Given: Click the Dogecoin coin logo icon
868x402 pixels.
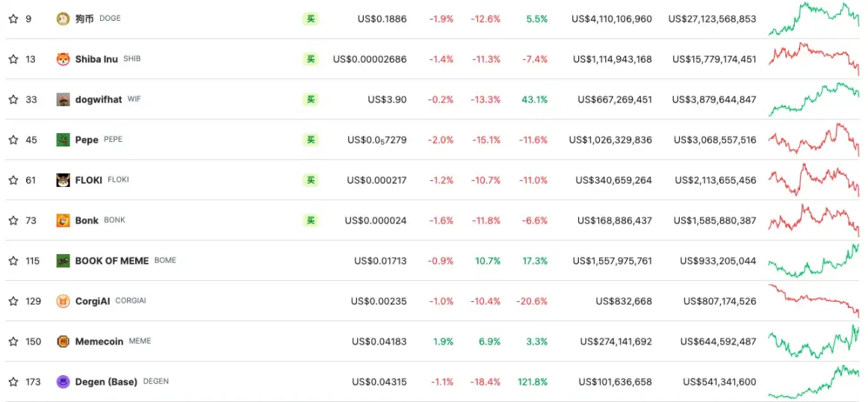Looking at the screenshot, I should pyautogui.click(x=63, y=19).
